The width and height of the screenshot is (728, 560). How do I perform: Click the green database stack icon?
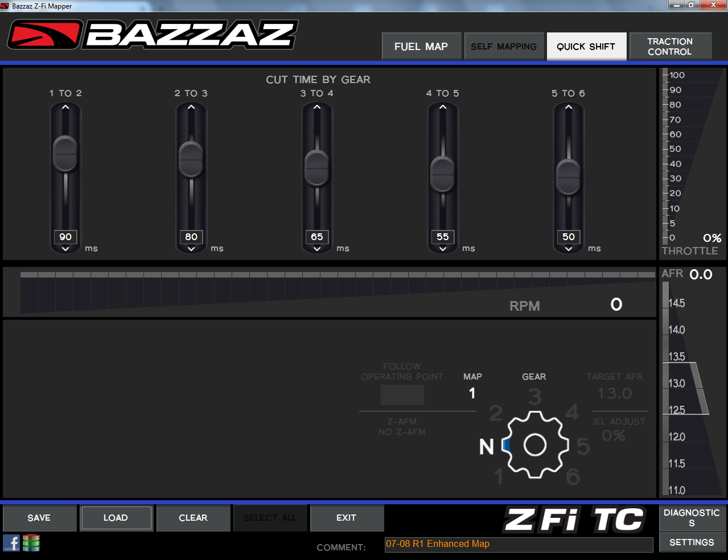pyautogui.click(x=31, y=543)
